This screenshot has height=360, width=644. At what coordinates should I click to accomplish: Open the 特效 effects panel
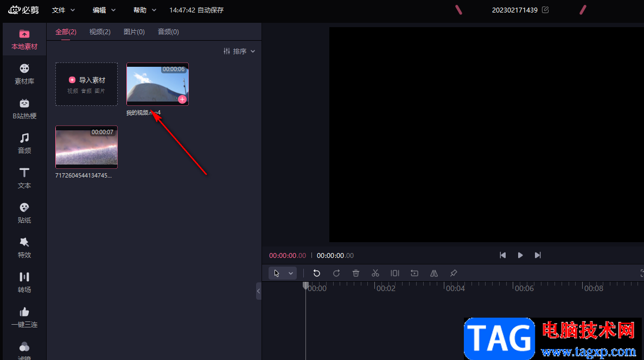click(24, 248)
